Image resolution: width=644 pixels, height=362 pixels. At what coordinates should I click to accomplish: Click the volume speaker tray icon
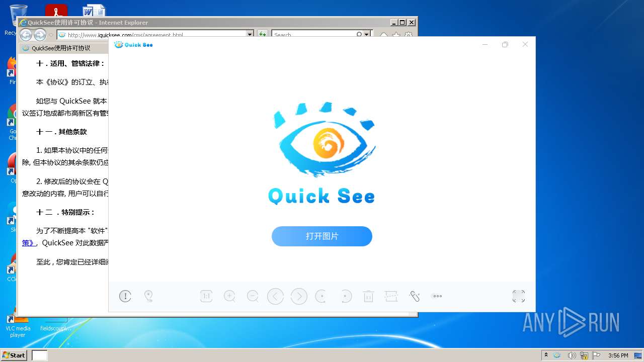point(572,355)
